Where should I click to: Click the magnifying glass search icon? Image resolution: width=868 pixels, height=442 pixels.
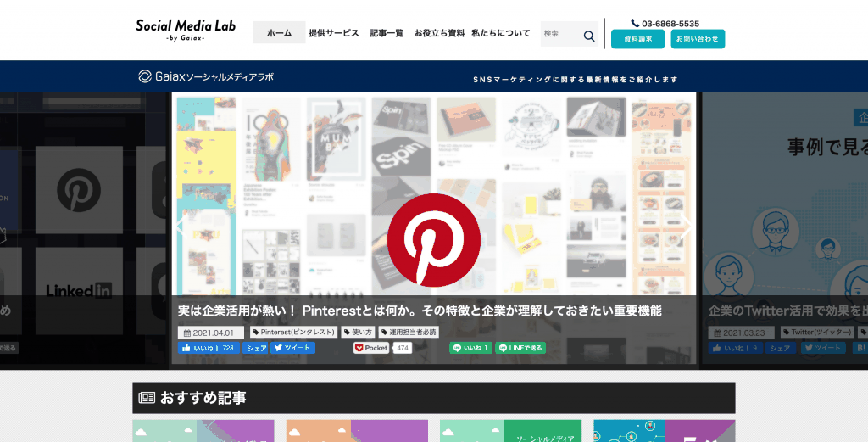tap(589, 36)
